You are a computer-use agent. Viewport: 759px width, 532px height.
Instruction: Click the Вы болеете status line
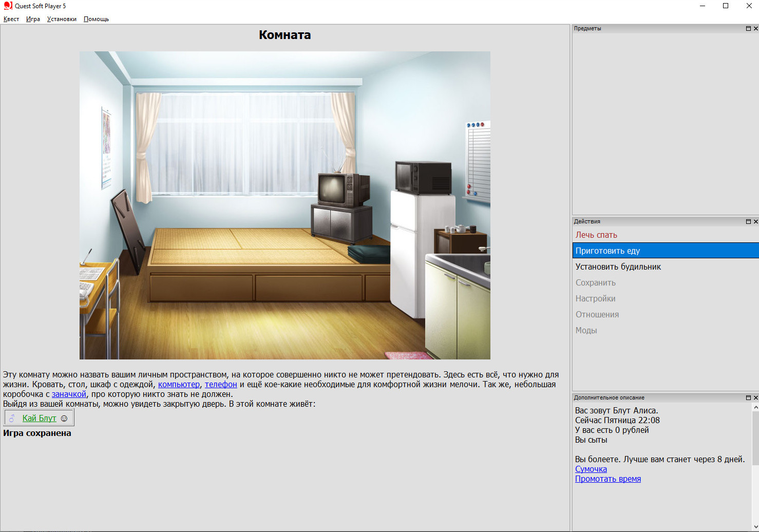coord(660,459)
